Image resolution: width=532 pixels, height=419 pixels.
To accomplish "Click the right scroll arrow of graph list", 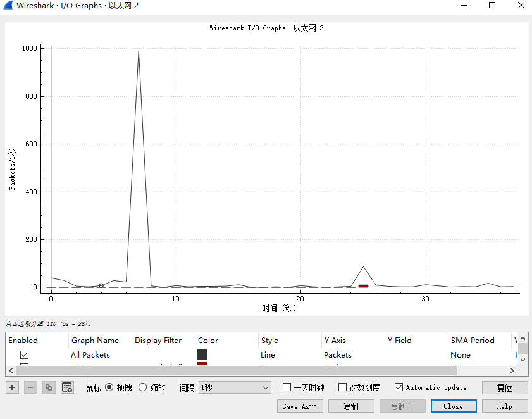I will (512, 370).
